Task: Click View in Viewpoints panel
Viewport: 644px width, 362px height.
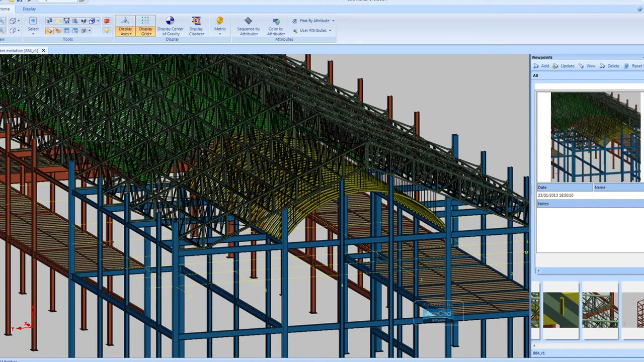Action: point(587,66)
